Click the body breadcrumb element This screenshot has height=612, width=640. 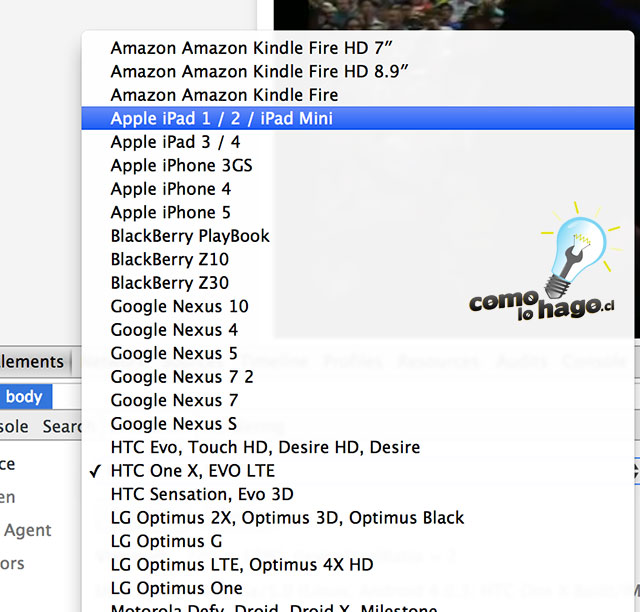[x=24, y=397]
